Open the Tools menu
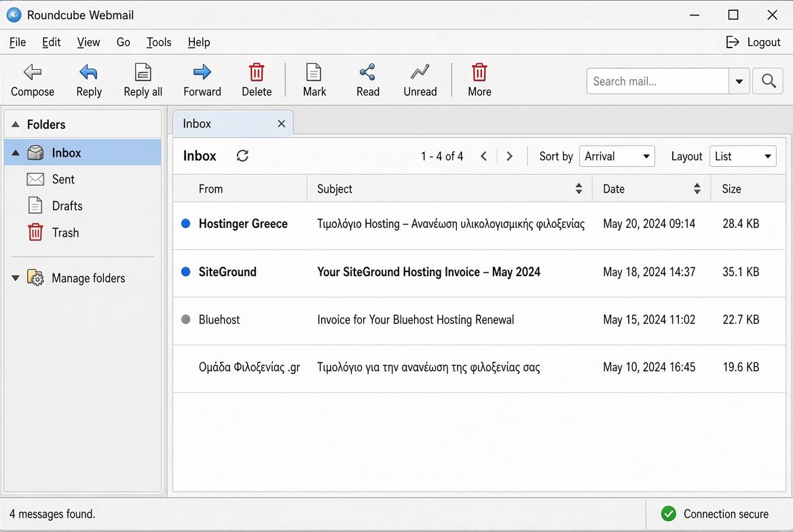793x532 pixels. (x=159, y=42)
